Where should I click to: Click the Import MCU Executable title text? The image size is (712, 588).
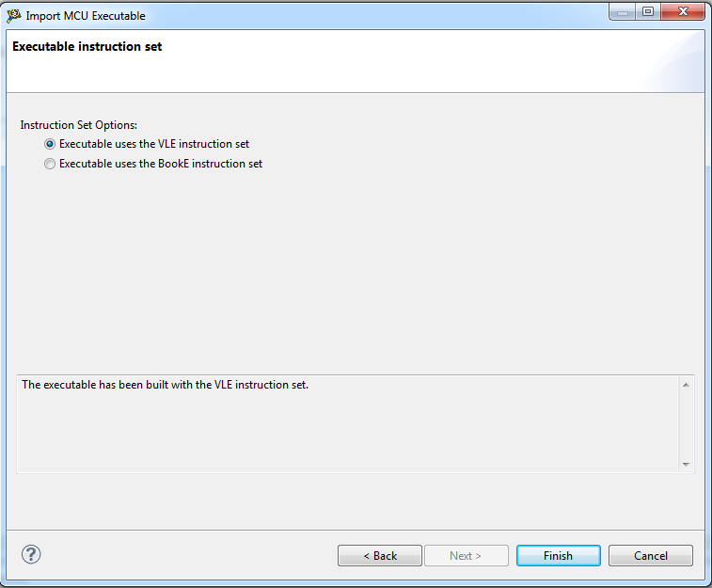[86, 16]
